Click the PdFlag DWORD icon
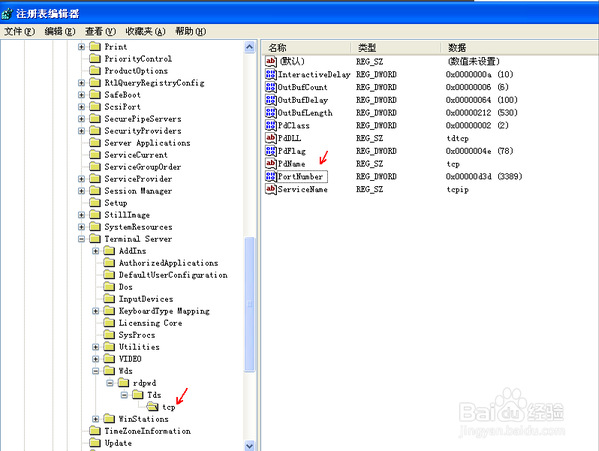 tap(270, 151)
